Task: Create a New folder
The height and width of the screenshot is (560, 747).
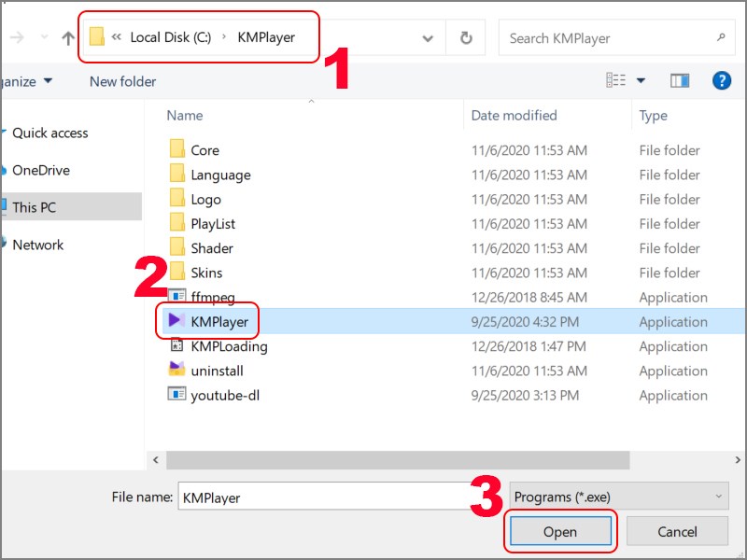Action: (123, 81)
